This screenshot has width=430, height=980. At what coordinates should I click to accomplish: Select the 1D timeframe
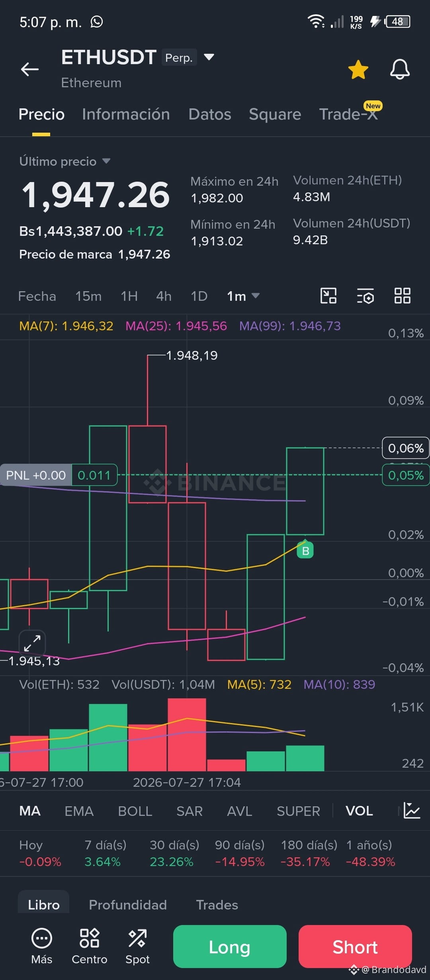199,296
